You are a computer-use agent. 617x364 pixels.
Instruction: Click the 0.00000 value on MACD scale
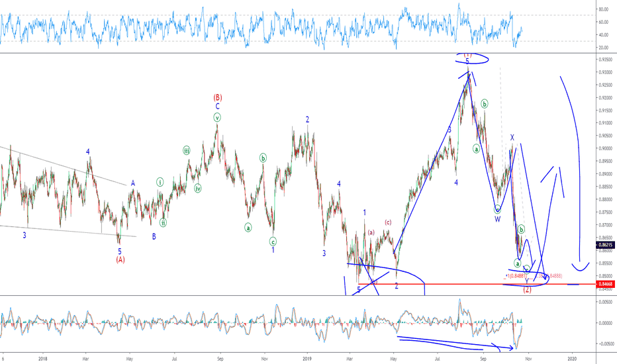click(606, 323)
